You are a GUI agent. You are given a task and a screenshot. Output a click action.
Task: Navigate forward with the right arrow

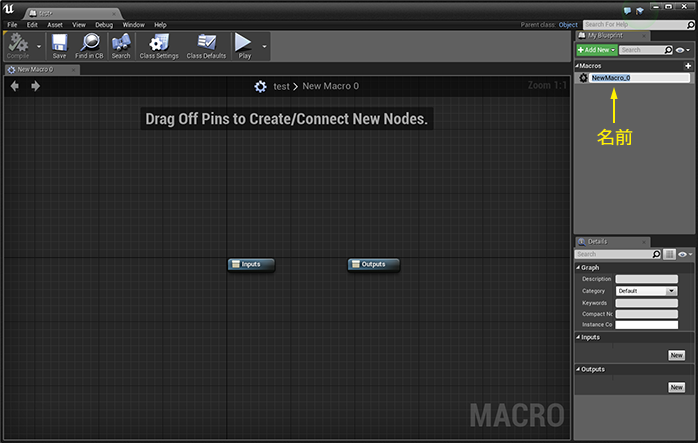click(36, 86)
